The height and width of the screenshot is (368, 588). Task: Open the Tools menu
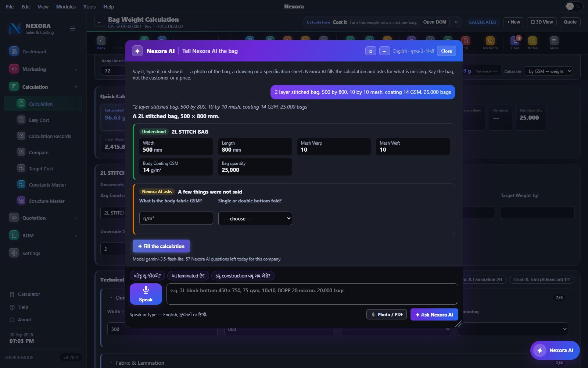click(x=89, y=7)
